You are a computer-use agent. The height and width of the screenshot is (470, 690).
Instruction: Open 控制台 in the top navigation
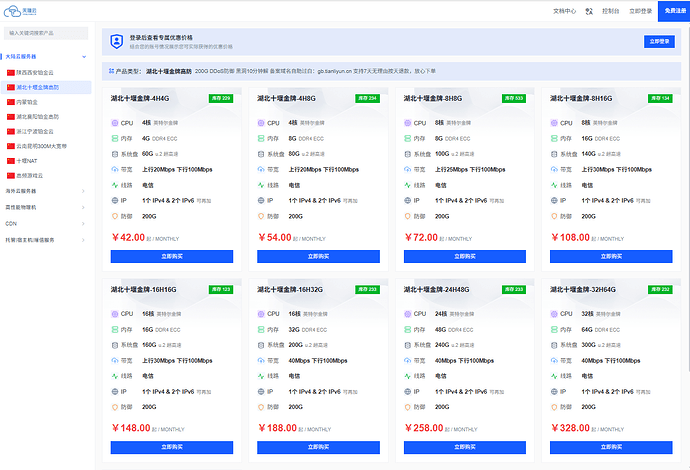tap(611, 11)
